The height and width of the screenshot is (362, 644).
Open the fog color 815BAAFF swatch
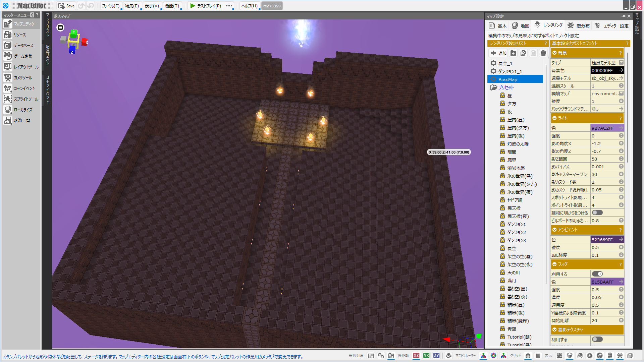point(607,282)
